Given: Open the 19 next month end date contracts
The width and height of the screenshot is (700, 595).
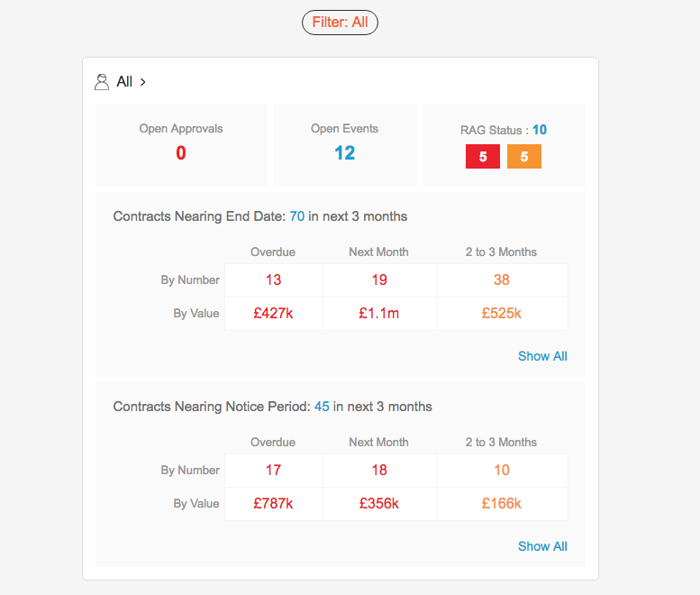Looking at the screenshot, I should click(x=379, y=280).
